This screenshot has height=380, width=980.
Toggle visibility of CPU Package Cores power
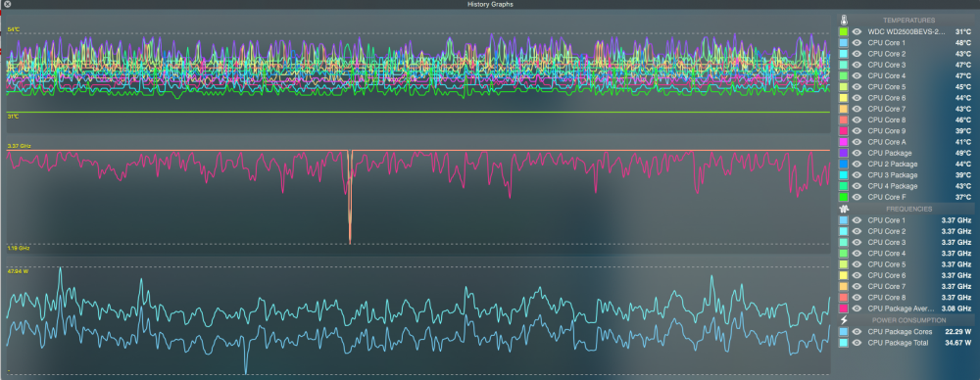[857, 331]
